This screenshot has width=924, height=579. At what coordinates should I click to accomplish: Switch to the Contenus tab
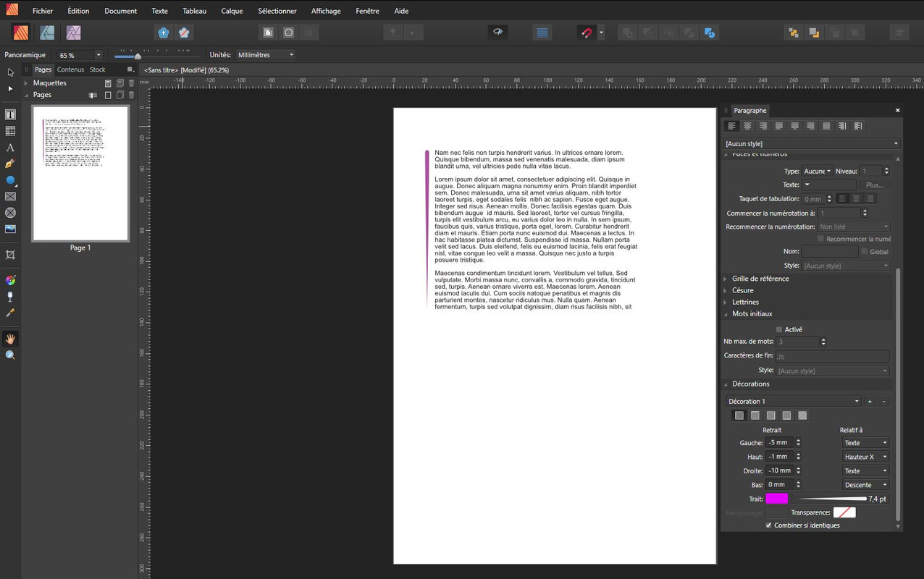click(x=70, y=69)
